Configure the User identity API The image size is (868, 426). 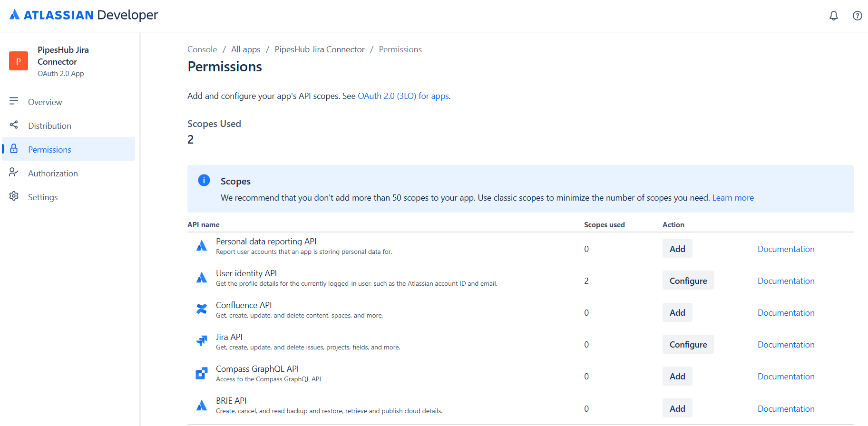coord(688,281)
